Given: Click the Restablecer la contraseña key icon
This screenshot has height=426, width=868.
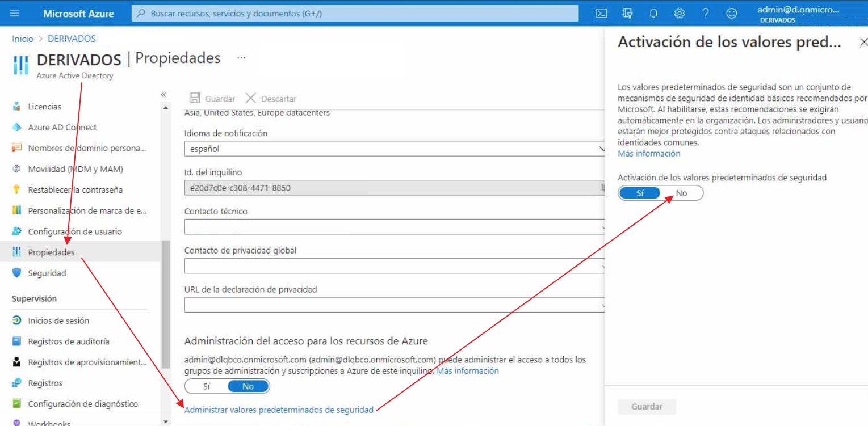Looking at the screenshot, I should (x=16, y=190).
